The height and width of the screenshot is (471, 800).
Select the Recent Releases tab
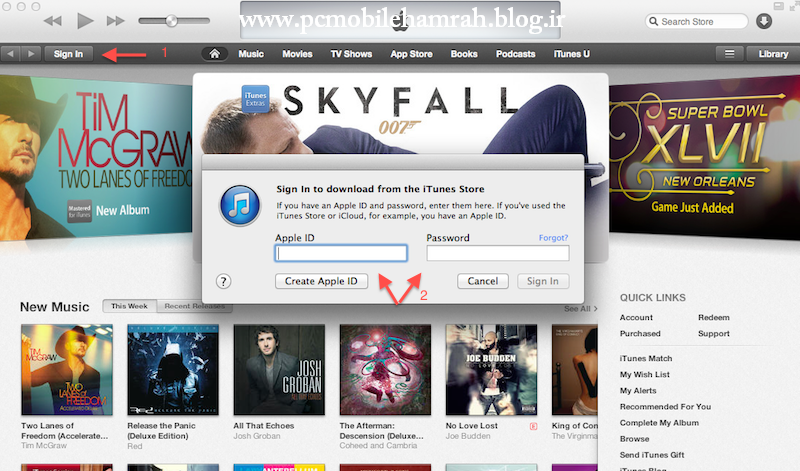point(194,306)
